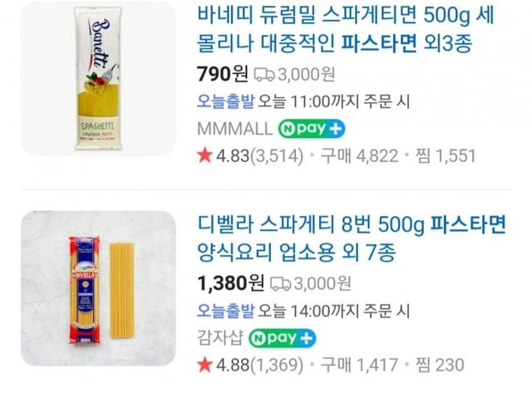Click the delivery truck icon beside 1,380원
The image size is (532, 393).
point(280,284)
